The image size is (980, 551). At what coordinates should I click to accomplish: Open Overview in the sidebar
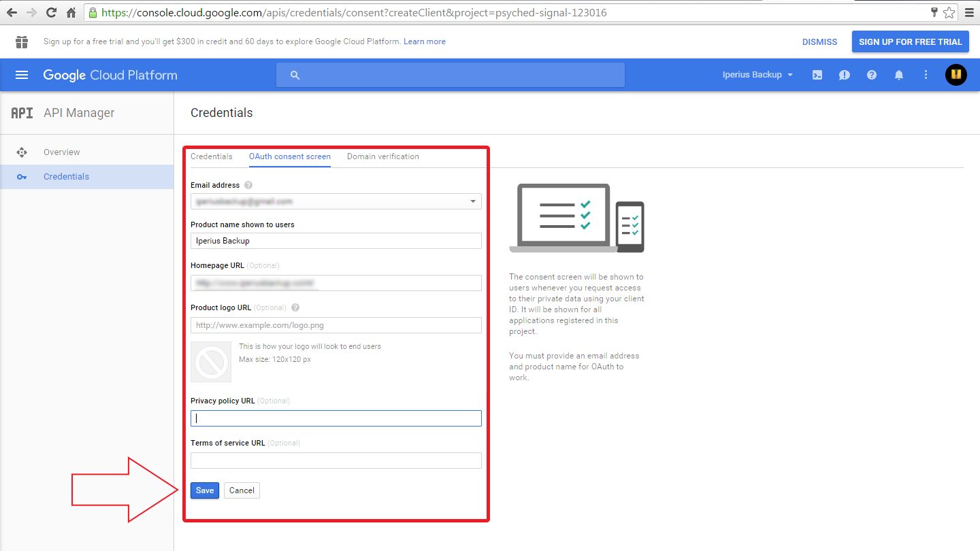pos(87,152)
